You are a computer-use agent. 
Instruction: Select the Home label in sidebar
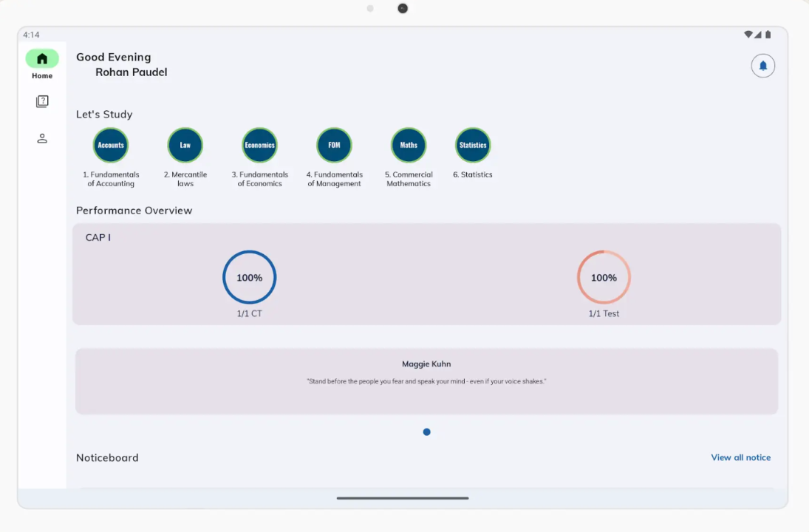42,76
